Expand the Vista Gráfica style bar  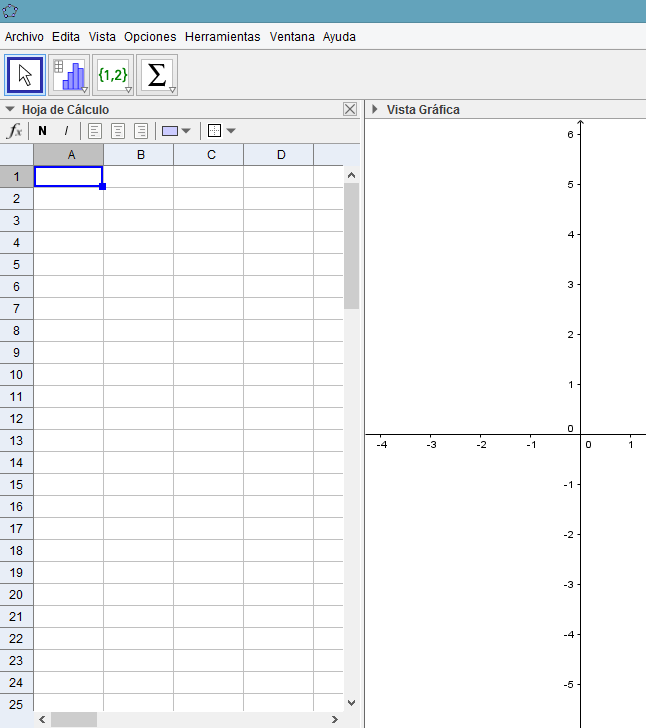pyautogui.click(x=374, y=110)
